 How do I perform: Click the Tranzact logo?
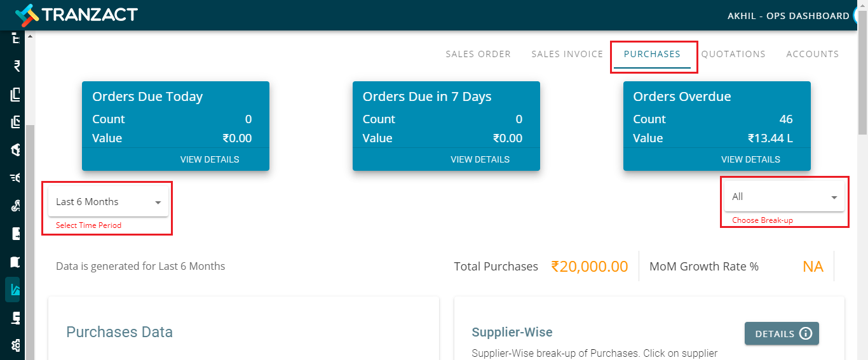pyautogui.click(x=76, y=14)
